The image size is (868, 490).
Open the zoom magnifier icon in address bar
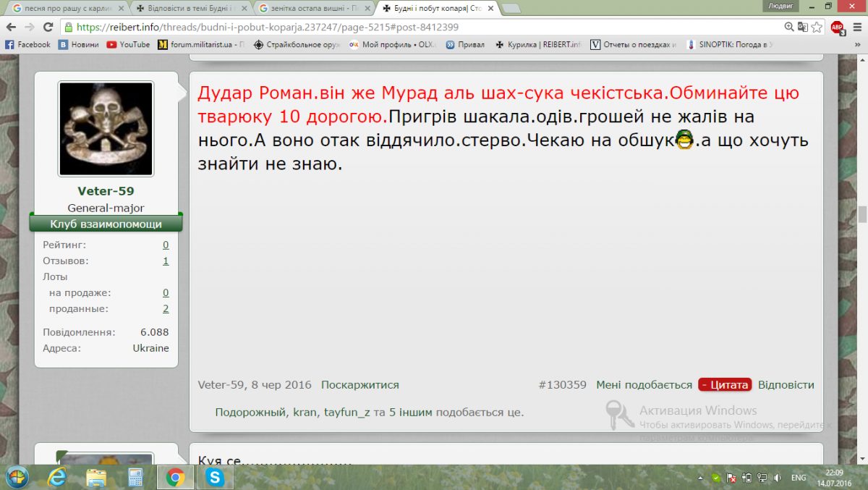[x=789, y=27]
